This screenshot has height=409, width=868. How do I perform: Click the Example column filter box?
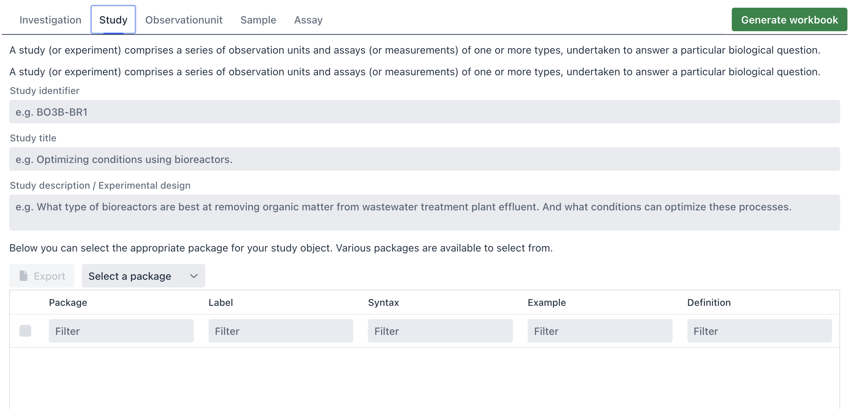coord(600,331)
